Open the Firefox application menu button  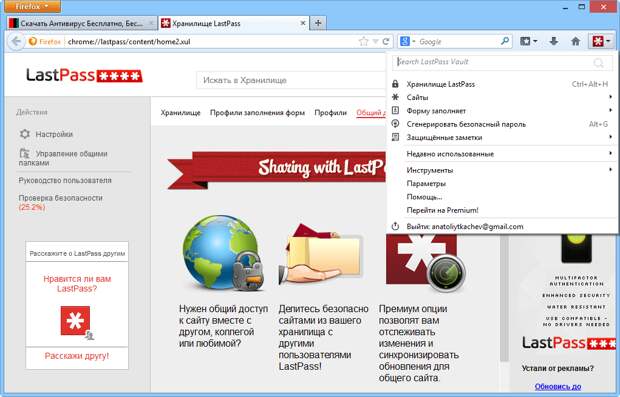tap(32, 6)
